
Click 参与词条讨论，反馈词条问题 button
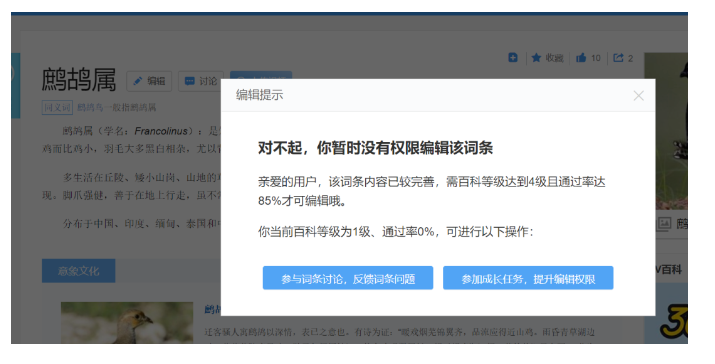348,278
